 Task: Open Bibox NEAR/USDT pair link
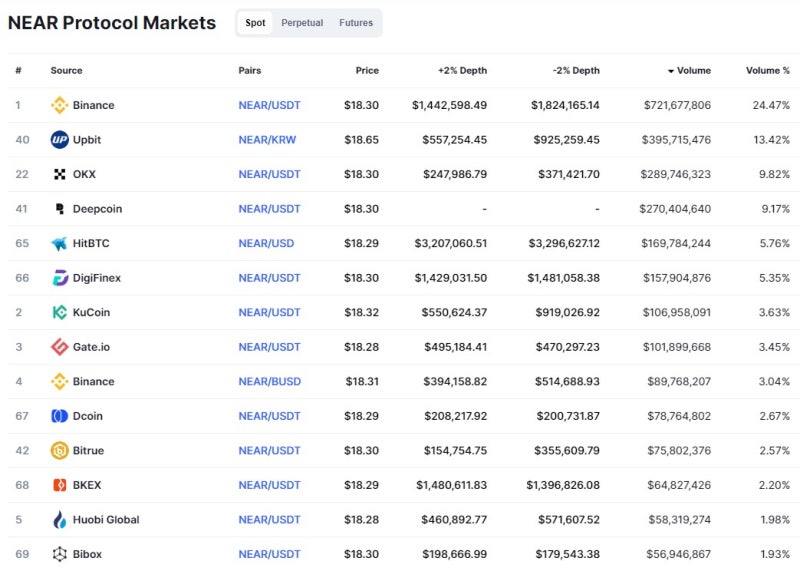[269, 554]
